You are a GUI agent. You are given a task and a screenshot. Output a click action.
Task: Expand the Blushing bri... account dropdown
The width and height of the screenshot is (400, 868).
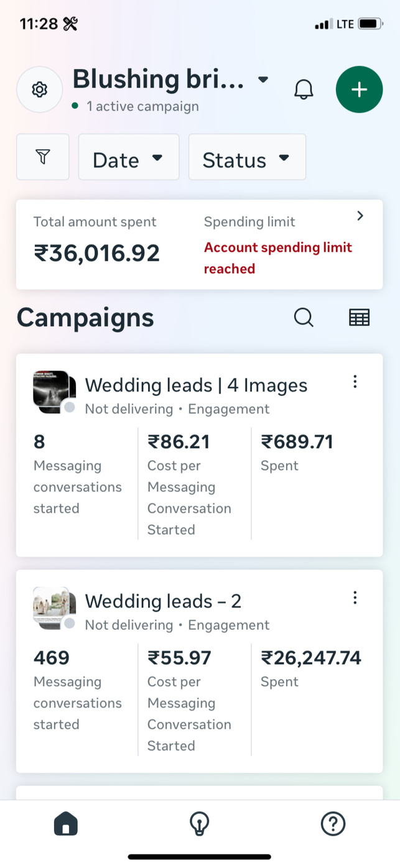(x=263, y=80)
